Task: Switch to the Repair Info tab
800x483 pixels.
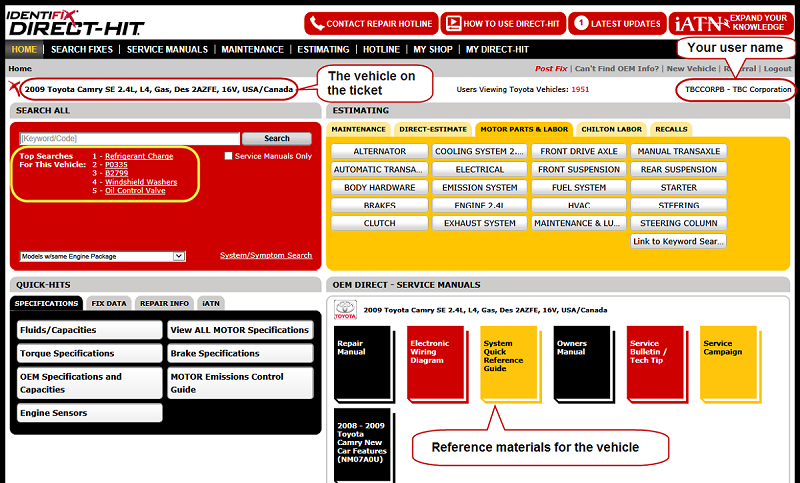Action: [x=164, y=303]
